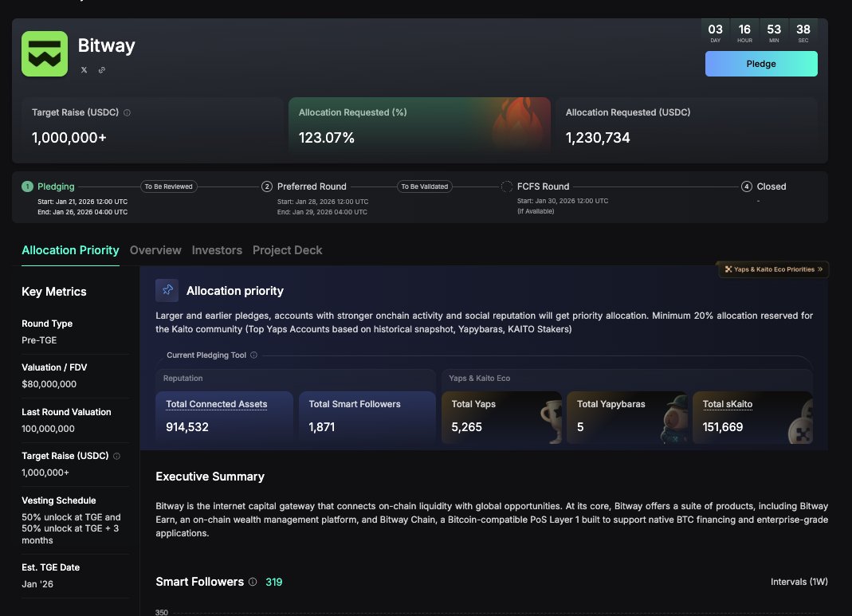Click the Reputation section label

tap(183, 378)
